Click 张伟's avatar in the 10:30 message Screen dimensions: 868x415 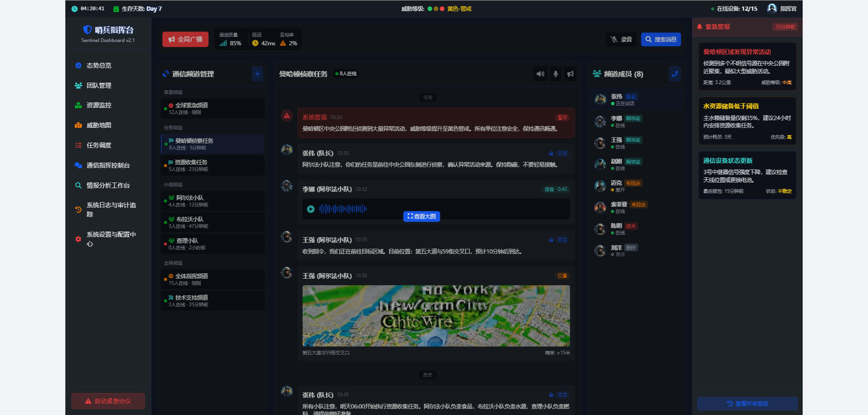pos(287,150)
